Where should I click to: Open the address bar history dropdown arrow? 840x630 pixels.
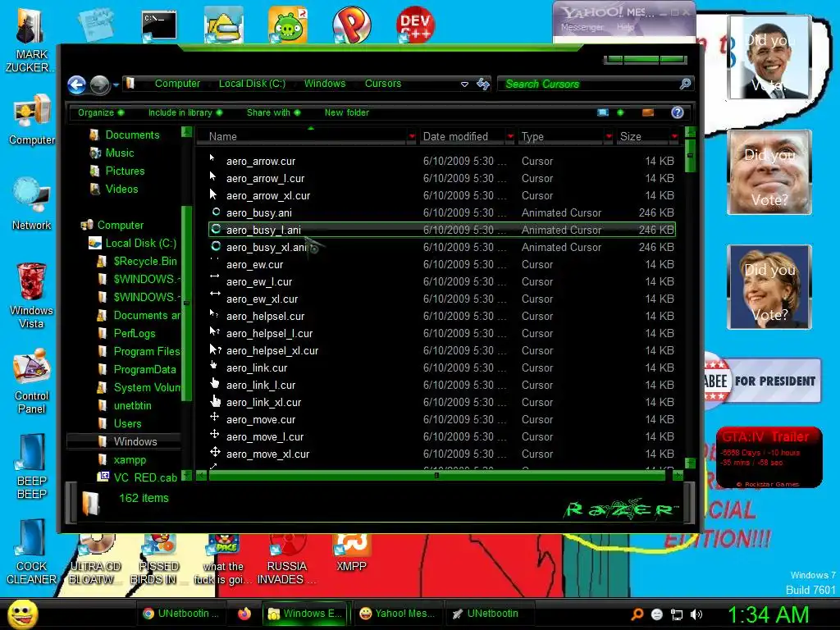[x=464, y=84]
